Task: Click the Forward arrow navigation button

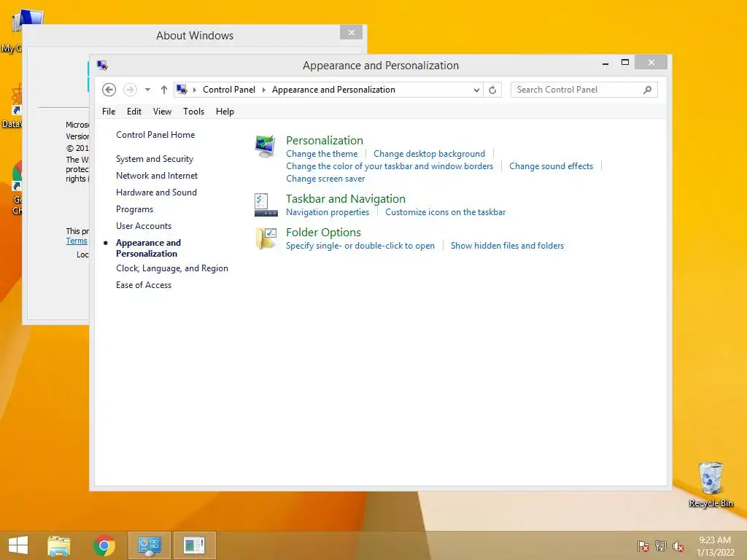Action: tap(130, 90)
